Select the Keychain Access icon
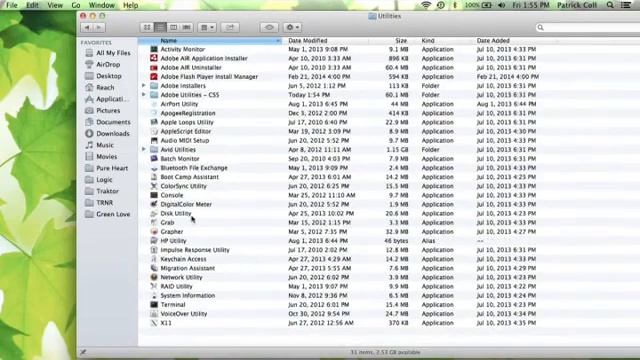Viewport: 640px width, 360px height. [x=154, y=259]
